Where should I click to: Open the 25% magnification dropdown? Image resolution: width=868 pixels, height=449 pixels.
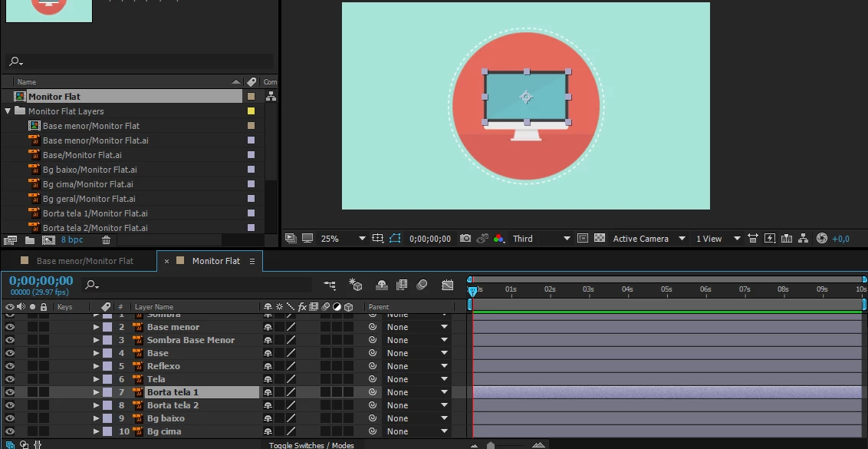tap(343, 239)
